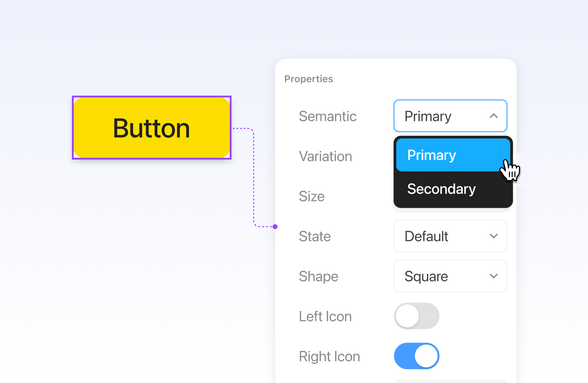Click the purple connector dot on panel edge

(x=275, y=227)
